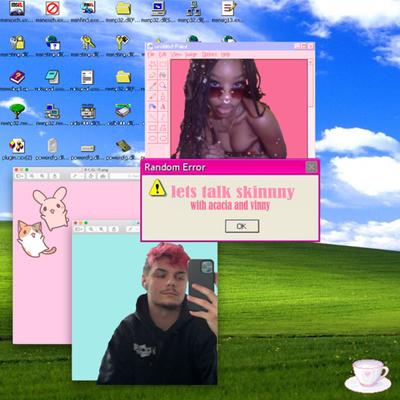Choose the straight Line tool in Paint
This screenshot has width=400, height=400.
tap(153, 117)
